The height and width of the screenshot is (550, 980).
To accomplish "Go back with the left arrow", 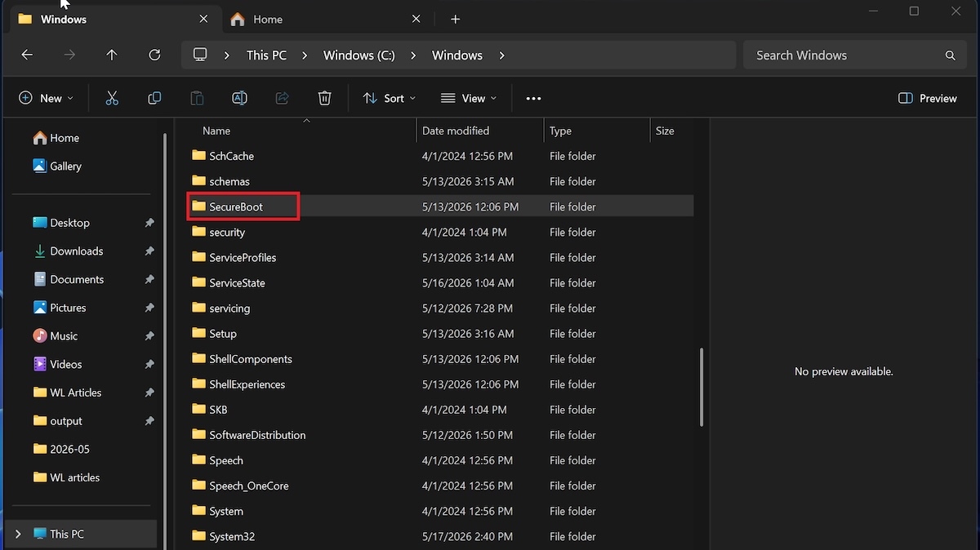I will point(27,55).
